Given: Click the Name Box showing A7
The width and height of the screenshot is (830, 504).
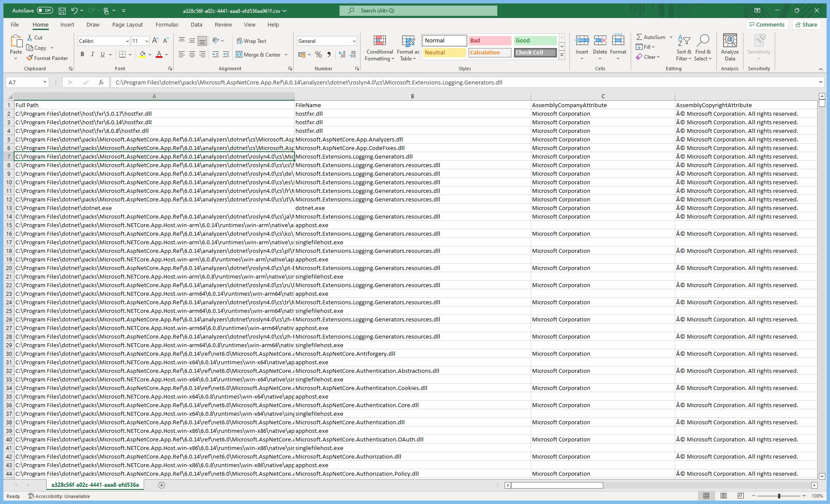Looking at the screenshot, I should point(24,82).
